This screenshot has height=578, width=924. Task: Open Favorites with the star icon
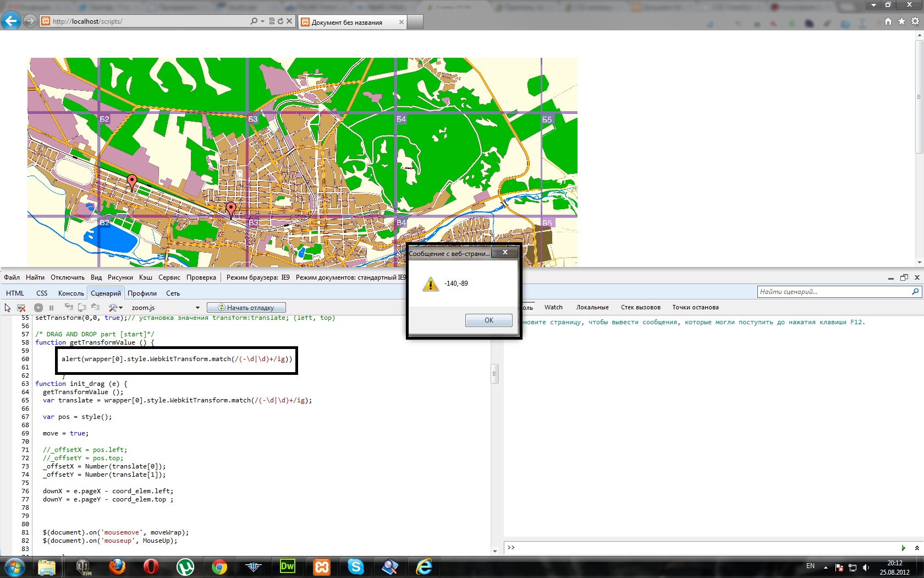pyautogui.click(x=901, y=21)
